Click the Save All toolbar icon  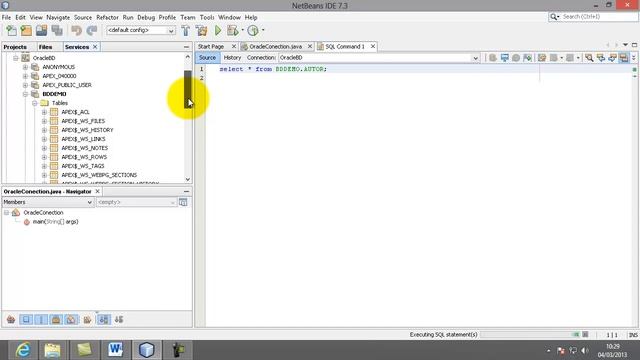[57, 31]
